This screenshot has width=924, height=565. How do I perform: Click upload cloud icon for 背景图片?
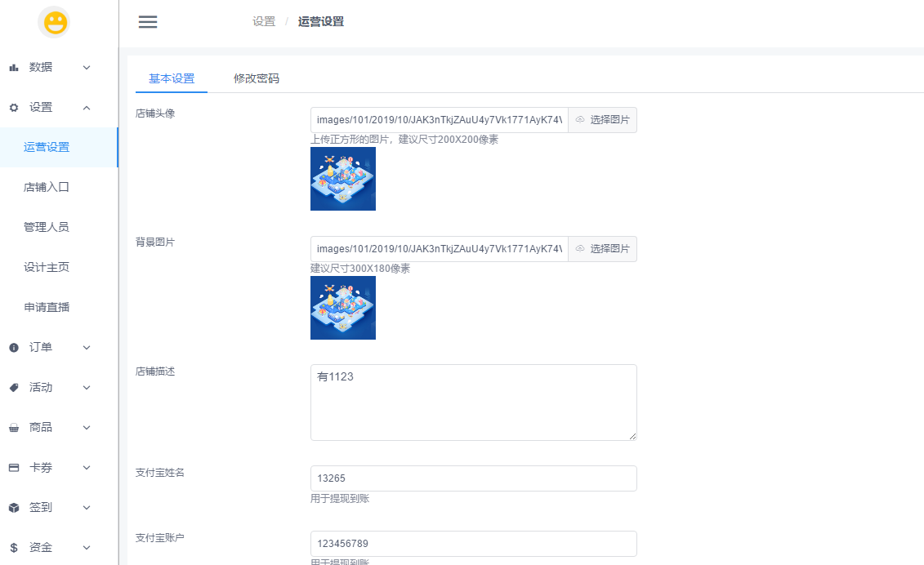click(580, 249)
